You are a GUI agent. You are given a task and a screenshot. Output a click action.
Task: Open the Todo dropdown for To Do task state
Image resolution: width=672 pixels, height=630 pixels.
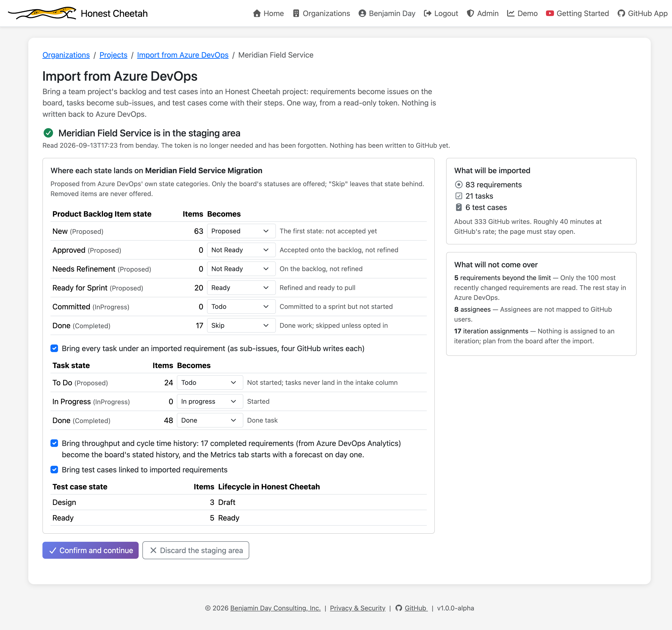click(210, 383)
